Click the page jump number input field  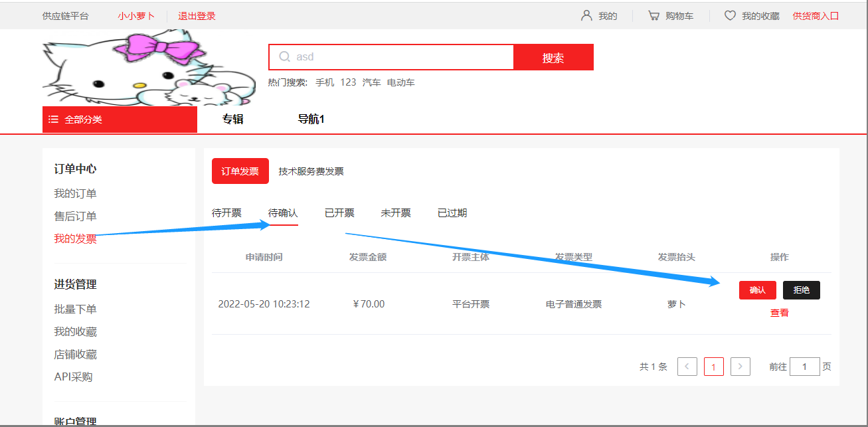pos(804,367)
